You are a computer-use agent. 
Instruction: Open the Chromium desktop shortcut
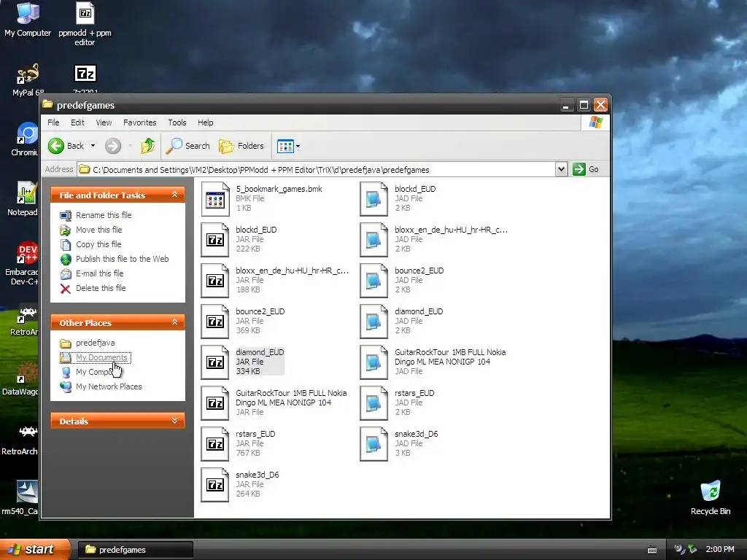click(25, 139)
